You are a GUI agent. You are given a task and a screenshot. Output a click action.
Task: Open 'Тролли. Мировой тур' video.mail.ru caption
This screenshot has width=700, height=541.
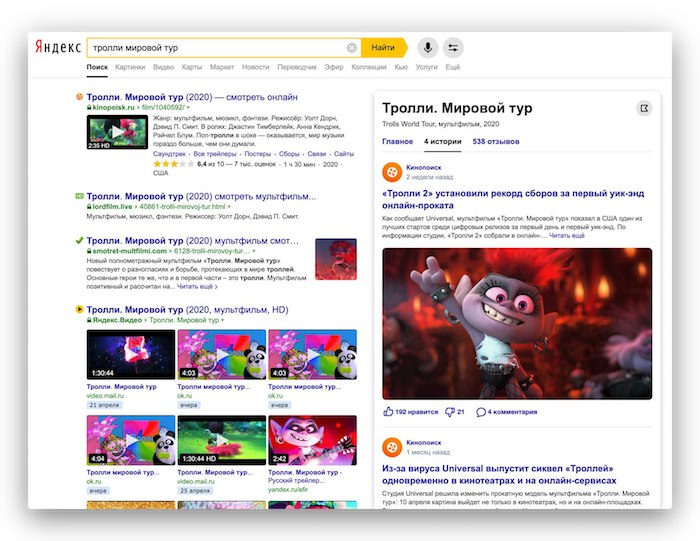pos(121,387)
